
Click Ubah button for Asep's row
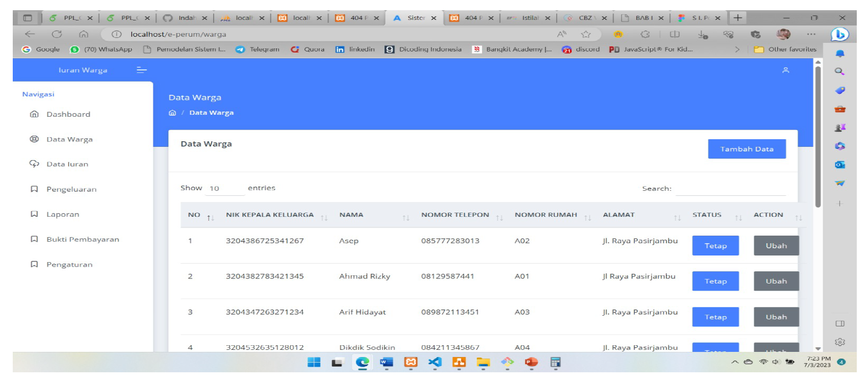(x=776, y=246)
